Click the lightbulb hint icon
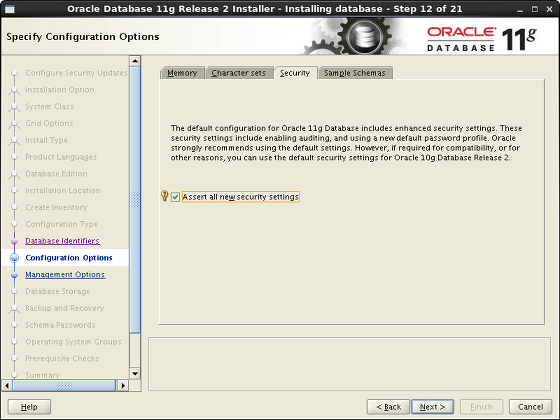560x420 pixels. (164, 196)
